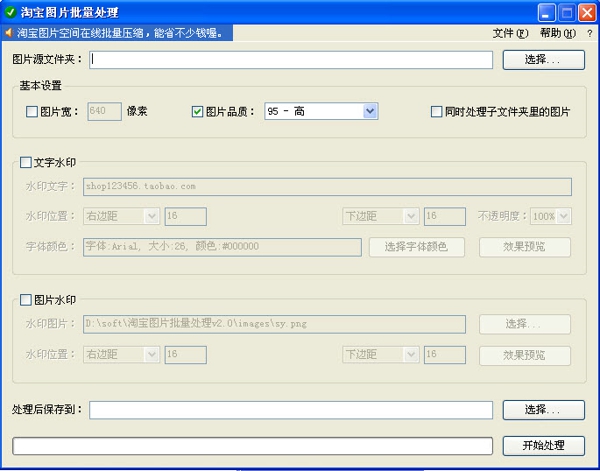This screenshot has height=471, width=600.
Task: Open the 文件(F) menu
Action: coord(510,33)
